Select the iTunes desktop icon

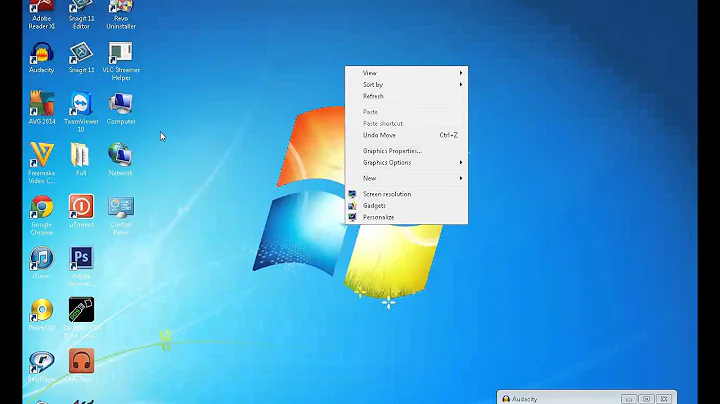coord(42,263)
